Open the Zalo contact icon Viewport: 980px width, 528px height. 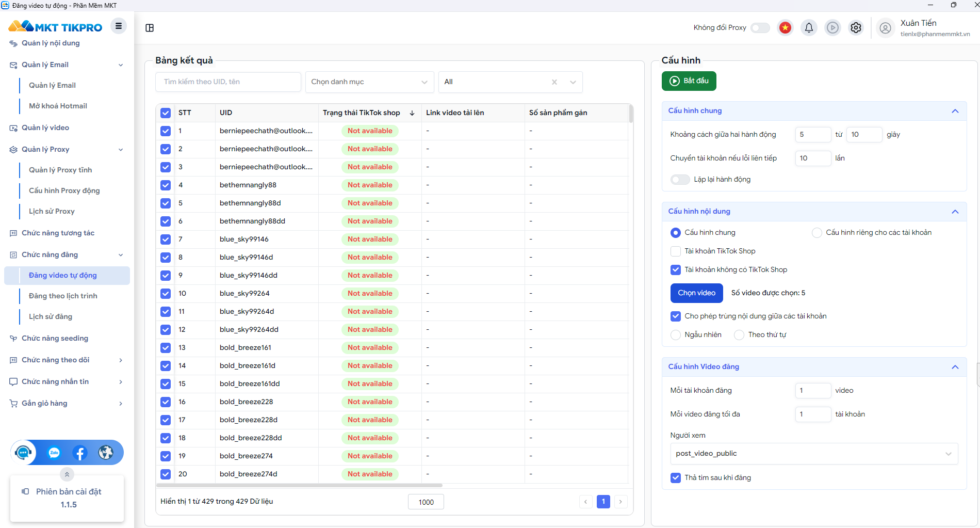tap(54, 453)
